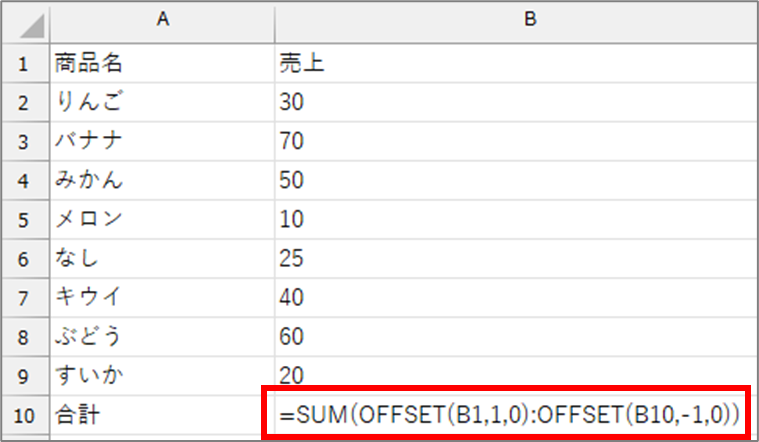The width and height of the screenshot is (759, 442).
Task: Click the cell with value 60
Action: click(x=516, y=337)
